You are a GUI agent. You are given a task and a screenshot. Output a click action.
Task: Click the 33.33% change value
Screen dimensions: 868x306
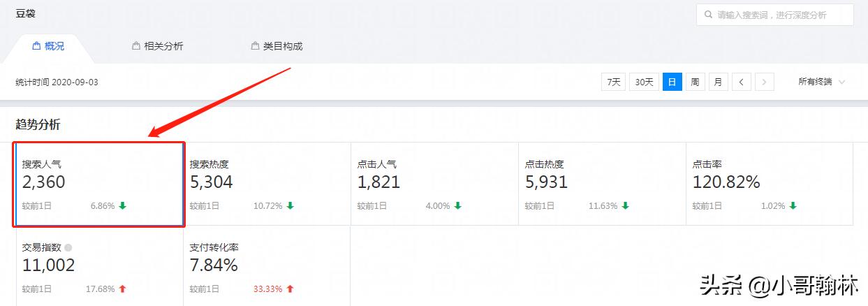(268, 289)
